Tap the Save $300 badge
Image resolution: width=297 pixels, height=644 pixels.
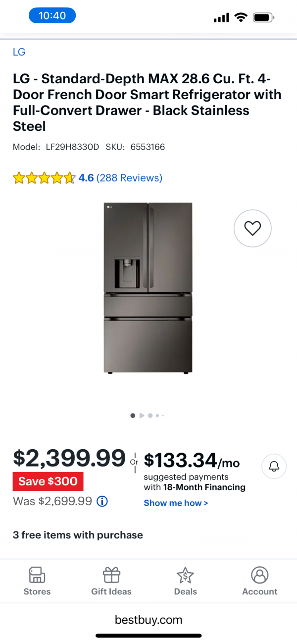coord(48,481)
